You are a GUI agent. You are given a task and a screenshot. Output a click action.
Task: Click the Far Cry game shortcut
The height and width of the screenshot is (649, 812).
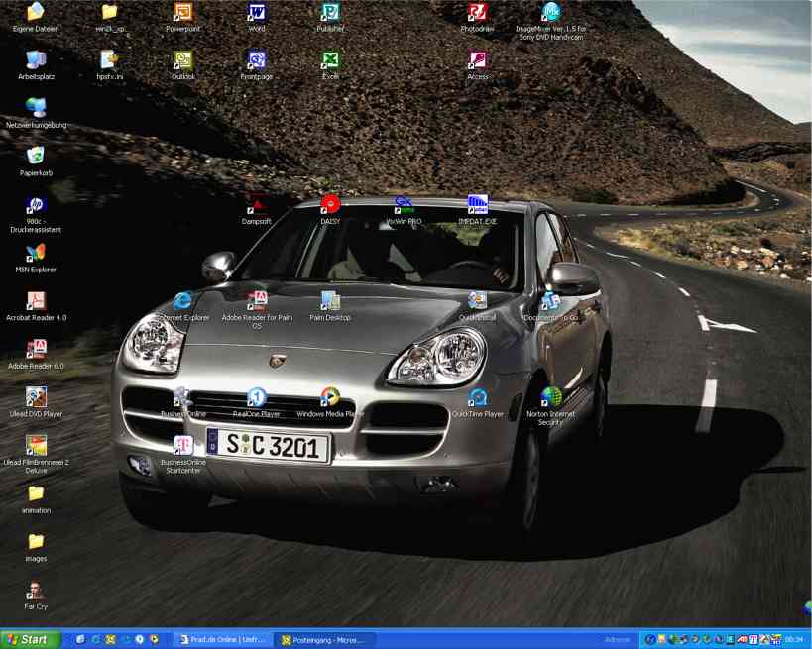point(36,591)
